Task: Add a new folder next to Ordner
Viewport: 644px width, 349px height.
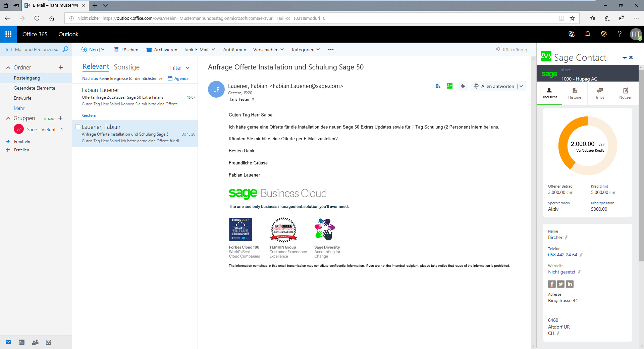Action: 61,67
